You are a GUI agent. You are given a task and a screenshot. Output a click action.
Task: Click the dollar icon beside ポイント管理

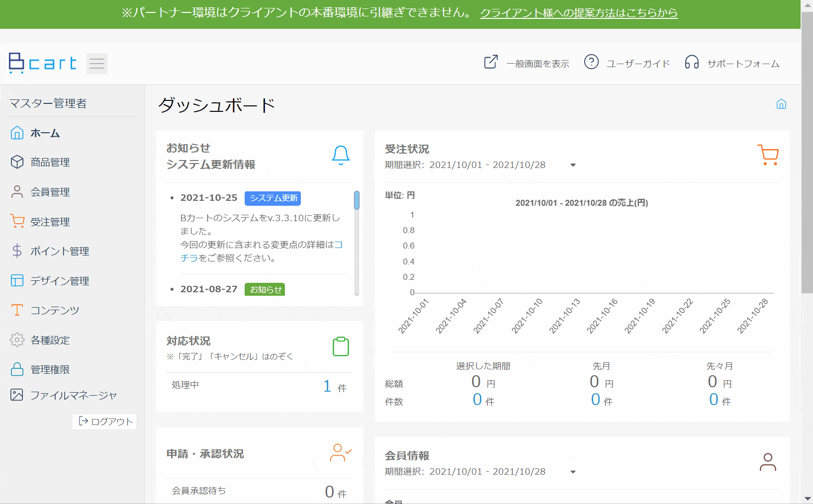tap(17, 251)
